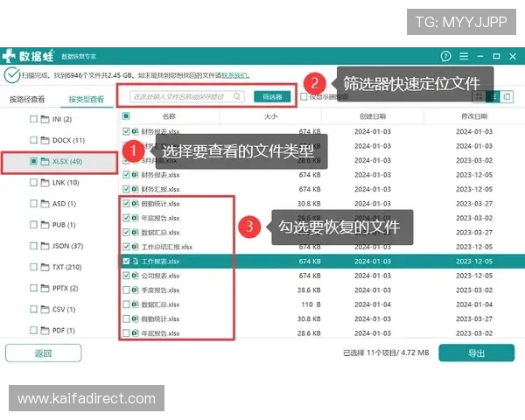The image size is (525, 420).
Task: Click the help question mark icon
Action: (446, 57)
